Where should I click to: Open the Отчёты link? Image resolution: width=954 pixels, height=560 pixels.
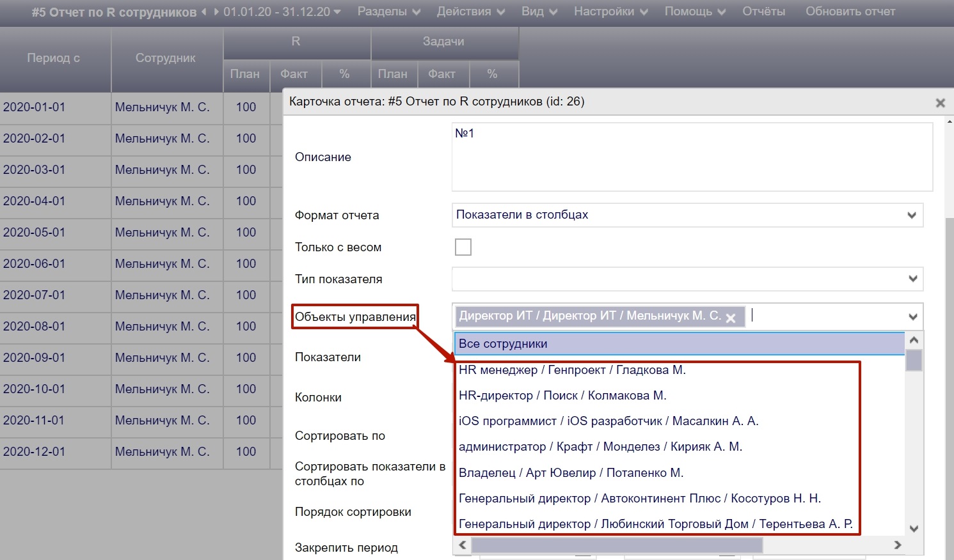(x=763, y=12)
